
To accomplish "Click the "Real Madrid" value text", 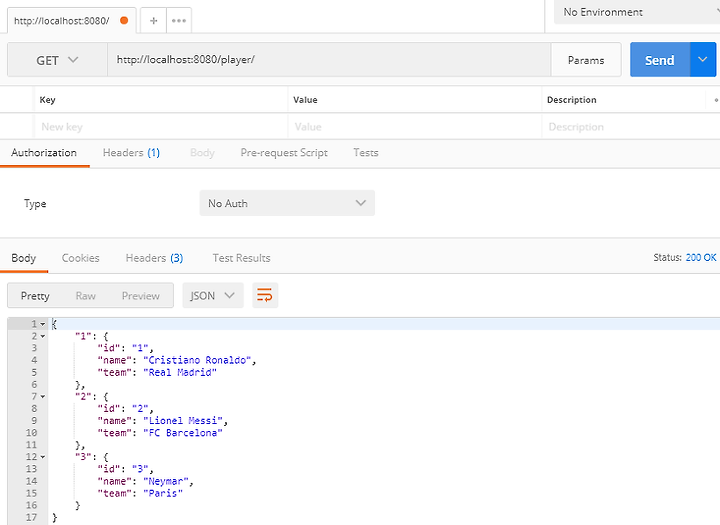I will [x=180, y=373].
